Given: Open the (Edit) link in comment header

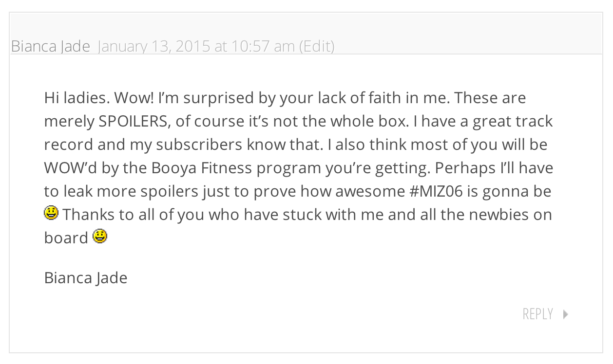Looking at the screenshot, I should (x=317, y=46).
